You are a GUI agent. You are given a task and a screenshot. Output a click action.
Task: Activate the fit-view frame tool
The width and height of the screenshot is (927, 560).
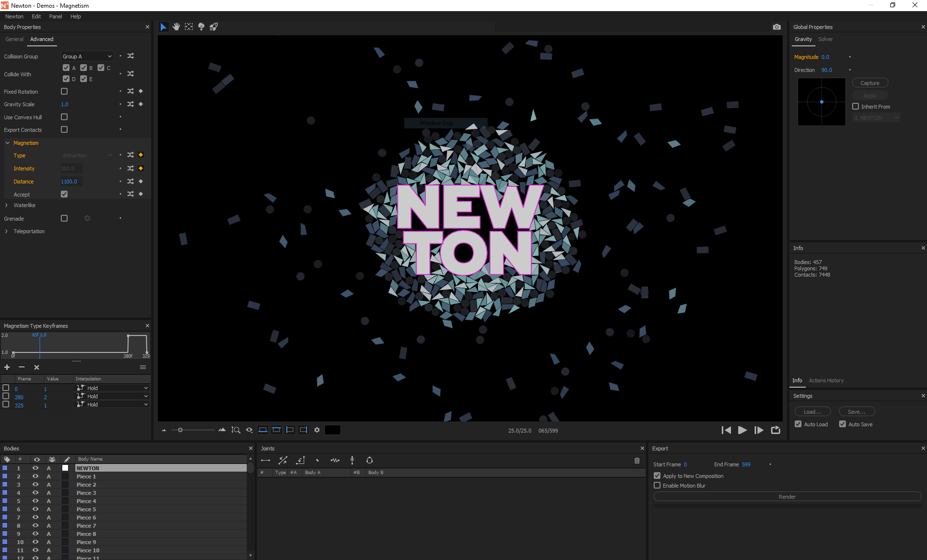click(189, 27)
